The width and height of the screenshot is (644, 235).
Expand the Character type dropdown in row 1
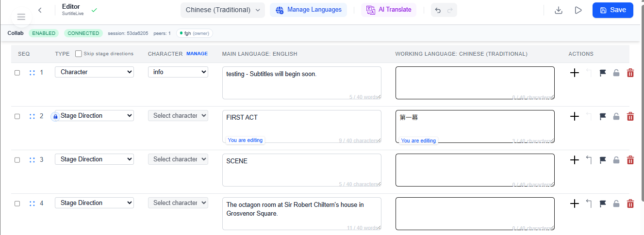coord(94,72)
